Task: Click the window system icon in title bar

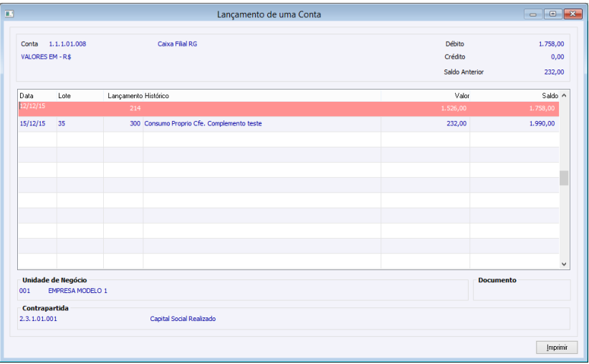Action: tap(9, 14)
